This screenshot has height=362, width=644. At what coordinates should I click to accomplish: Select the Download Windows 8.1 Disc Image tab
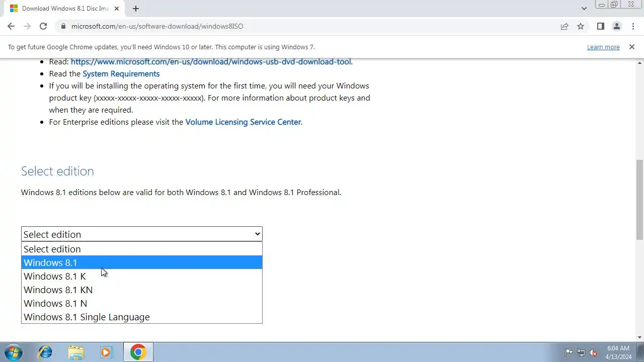(x=65, y=9)
